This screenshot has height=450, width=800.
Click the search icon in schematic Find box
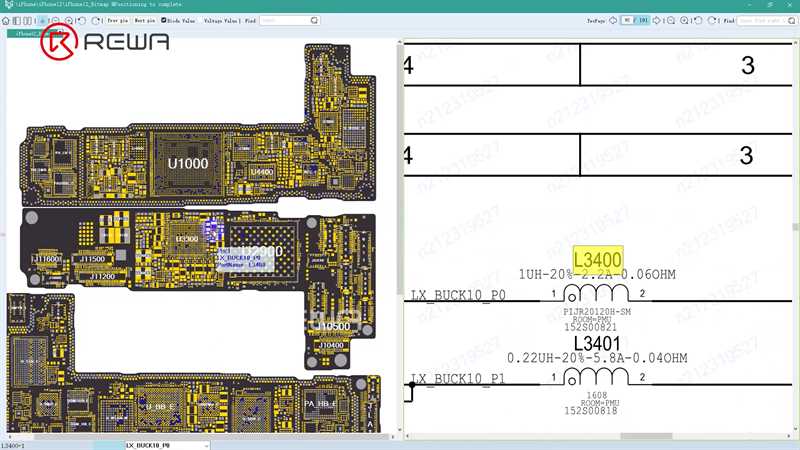pos(791,20)
